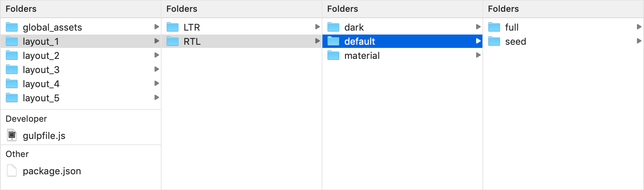Click the full folder icon
The height and width of the screenshot is (190, 644).
coord(494,27)
